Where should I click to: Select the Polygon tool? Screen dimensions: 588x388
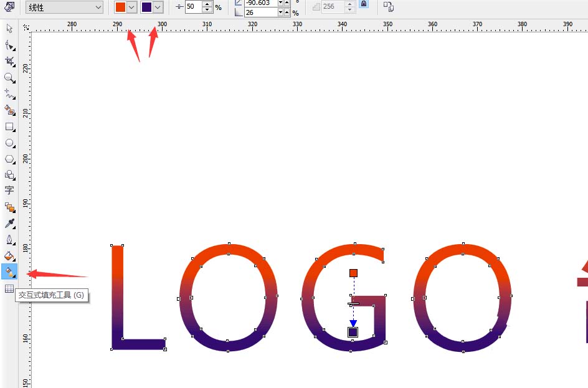[9, 159]
